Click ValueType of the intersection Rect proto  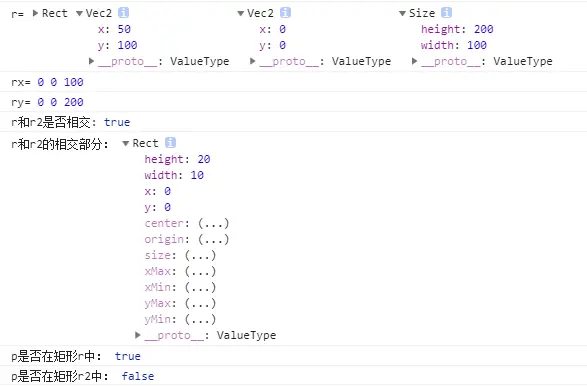[246, 335]
